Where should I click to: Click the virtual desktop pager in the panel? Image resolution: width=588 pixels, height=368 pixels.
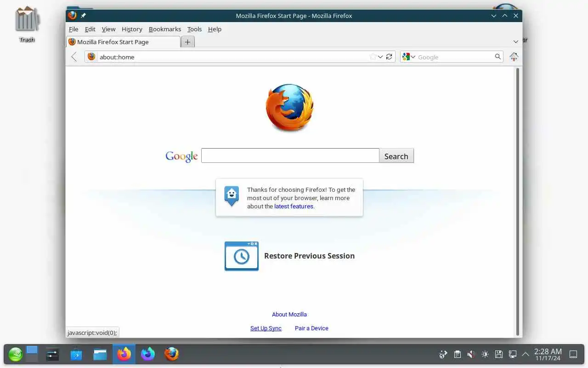pyautogui.click(x=32, y=354)
